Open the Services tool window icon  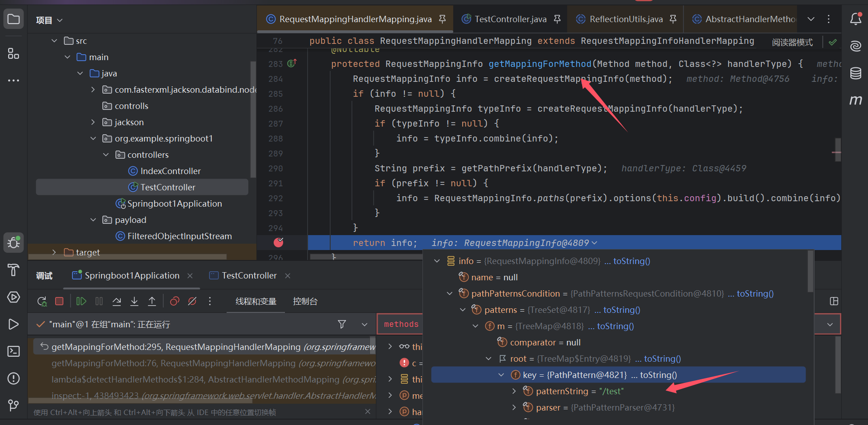pyautogui.click(x=14, y=297)
